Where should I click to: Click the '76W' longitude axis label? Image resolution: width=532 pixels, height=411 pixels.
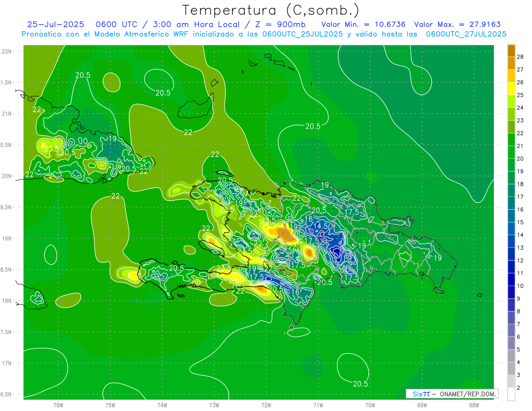[x=58, y=405]
